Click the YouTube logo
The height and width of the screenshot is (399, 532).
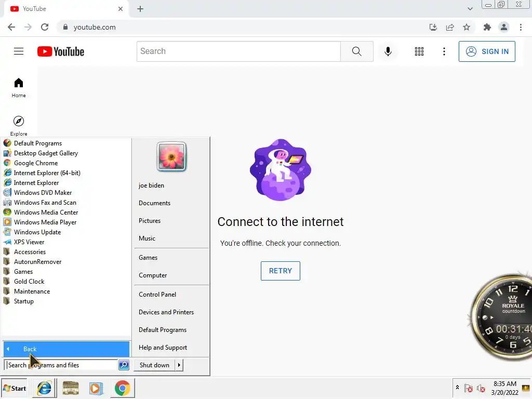point(61,51)
